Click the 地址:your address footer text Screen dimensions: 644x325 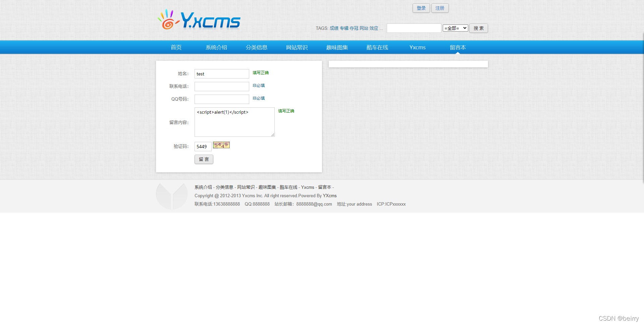pyautogui.click(x=355, y=204)
